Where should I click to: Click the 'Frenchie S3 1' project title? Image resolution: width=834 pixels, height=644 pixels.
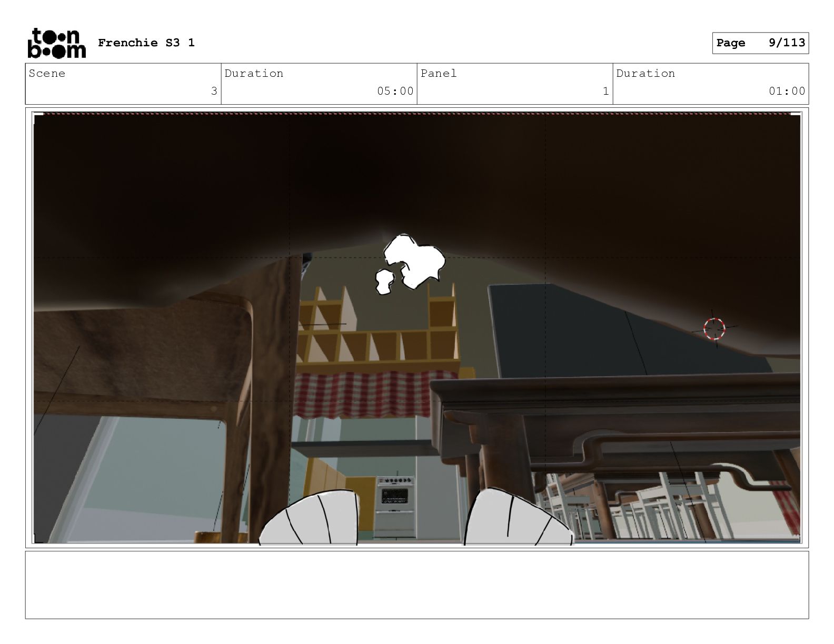point(146,43)
